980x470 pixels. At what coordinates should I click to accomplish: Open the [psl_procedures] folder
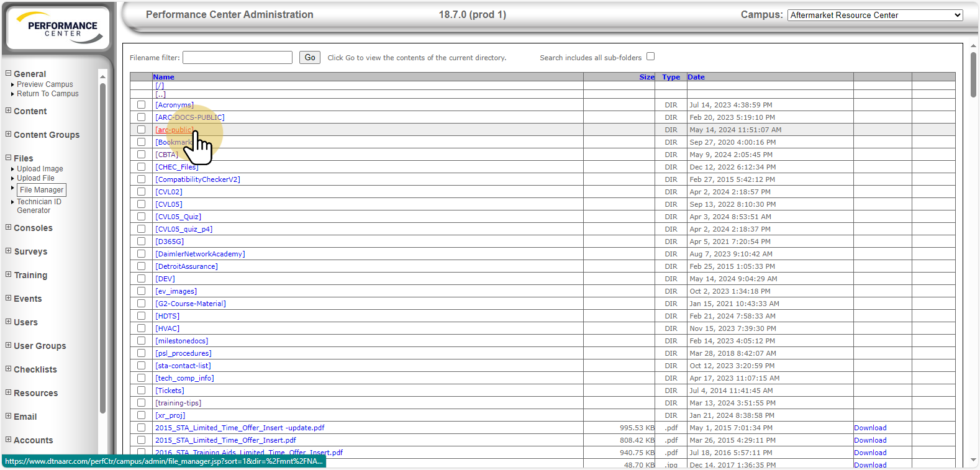tap(183, 353)
